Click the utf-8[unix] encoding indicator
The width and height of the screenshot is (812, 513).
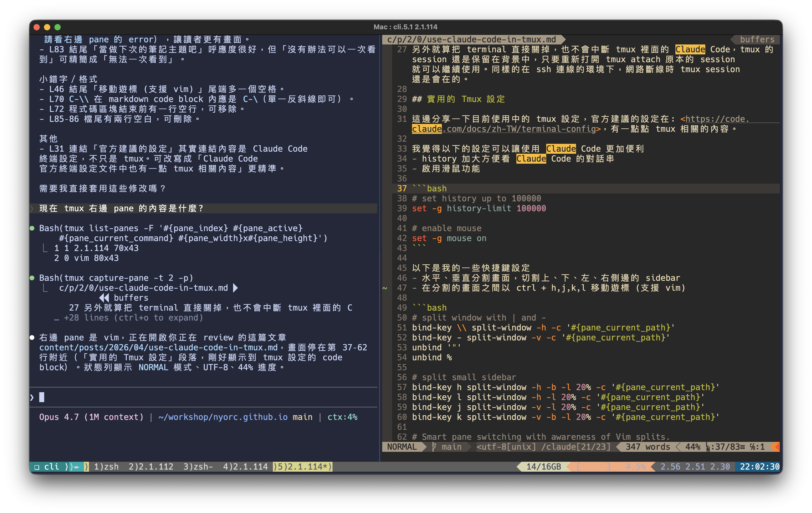pyautogui.click(x=506, y=447)
